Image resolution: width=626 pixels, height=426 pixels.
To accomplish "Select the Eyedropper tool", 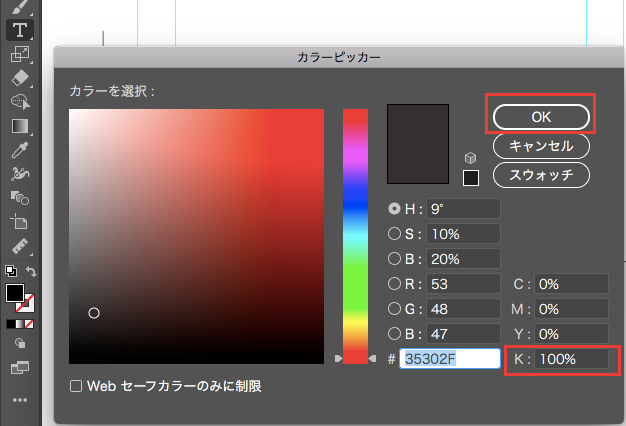I will coord(19,150).
